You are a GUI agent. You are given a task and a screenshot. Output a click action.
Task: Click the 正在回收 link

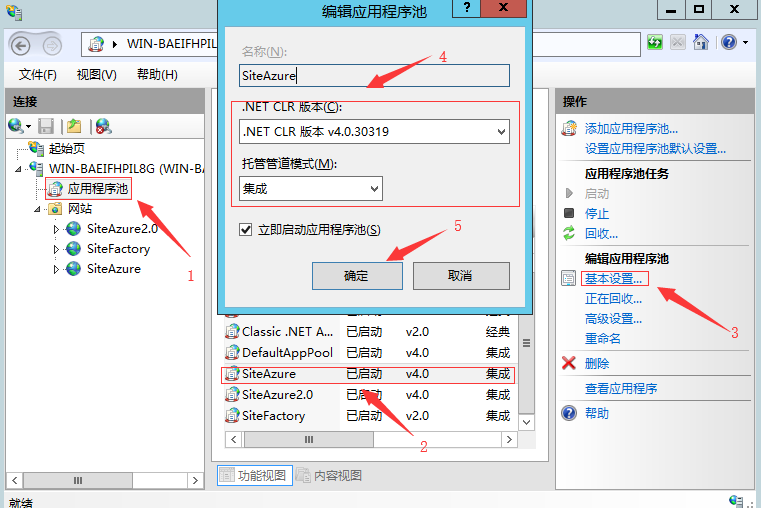click(613, 298)
